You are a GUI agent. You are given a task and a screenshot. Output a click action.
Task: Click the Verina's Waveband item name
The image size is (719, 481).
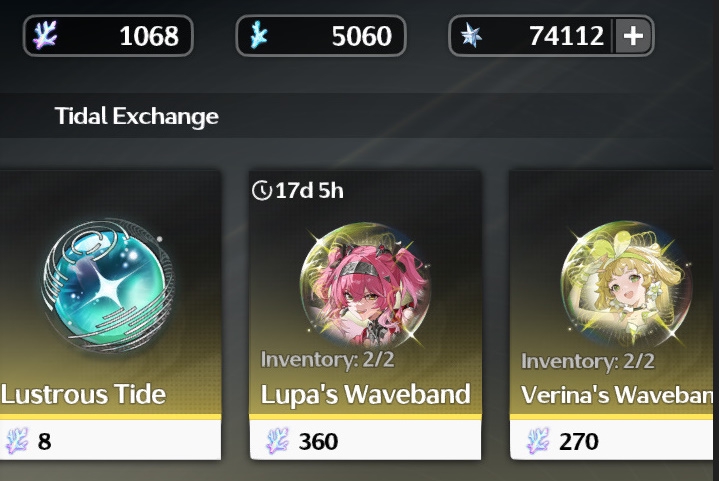tap(617, 394)
